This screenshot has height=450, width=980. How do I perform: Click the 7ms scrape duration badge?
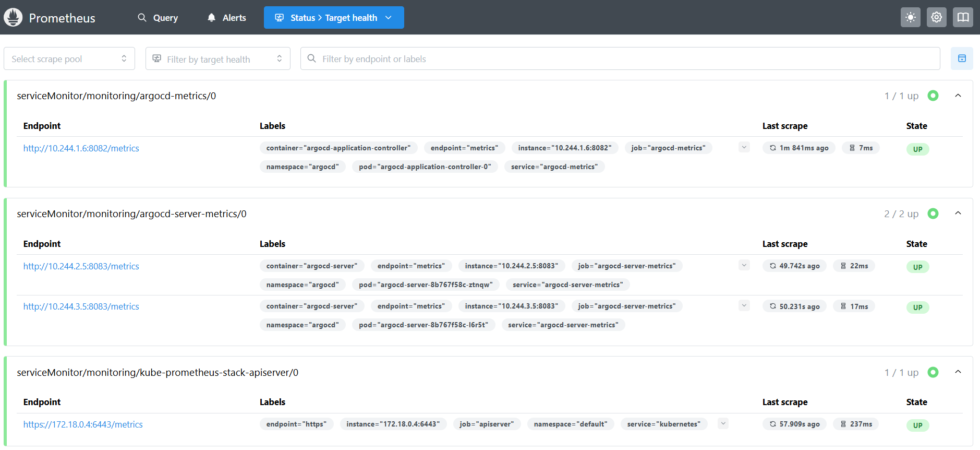point(861,148)
